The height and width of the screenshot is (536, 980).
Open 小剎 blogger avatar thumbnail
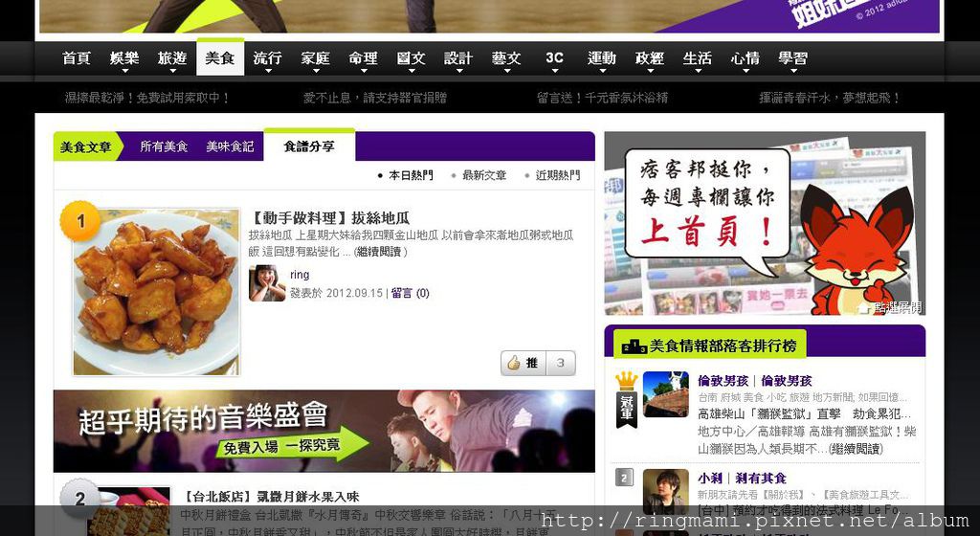tap(666, 492)
